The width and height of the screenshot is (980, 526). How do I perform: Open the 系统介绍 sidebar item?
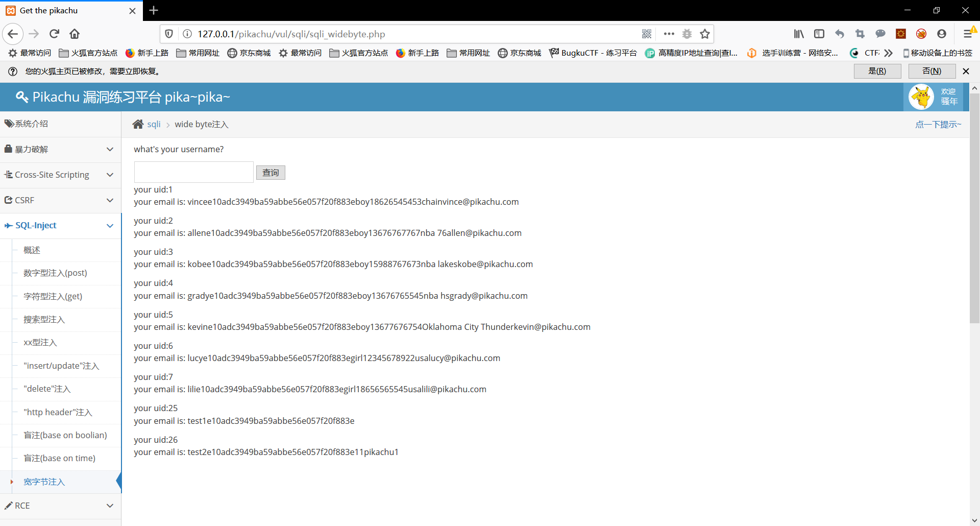[x=60, y=124]
